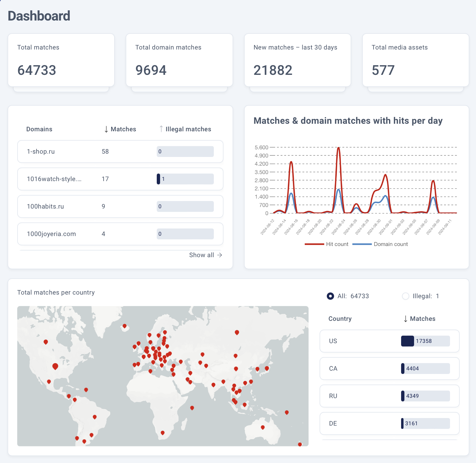The width and height of the screenshot is (476, 463).
Task: Open the 1000joyeria.com domain row
Action: point(120,234)
